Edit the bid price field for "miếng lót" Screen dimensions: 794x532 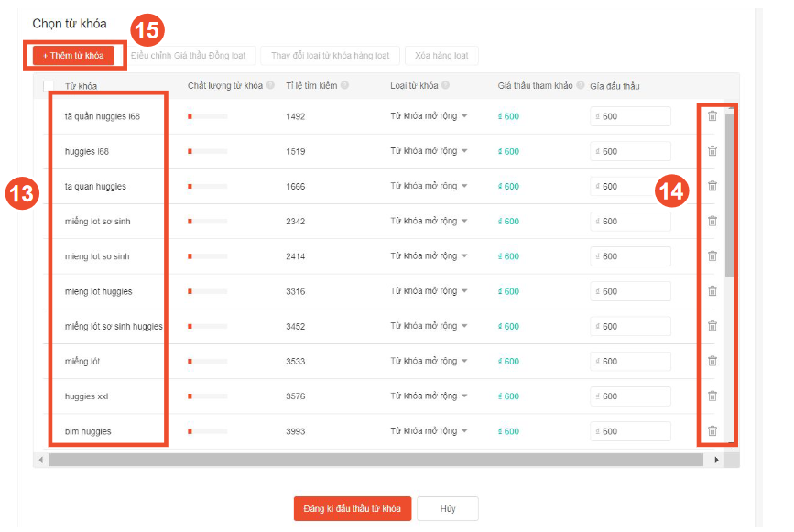coord(630,360)
